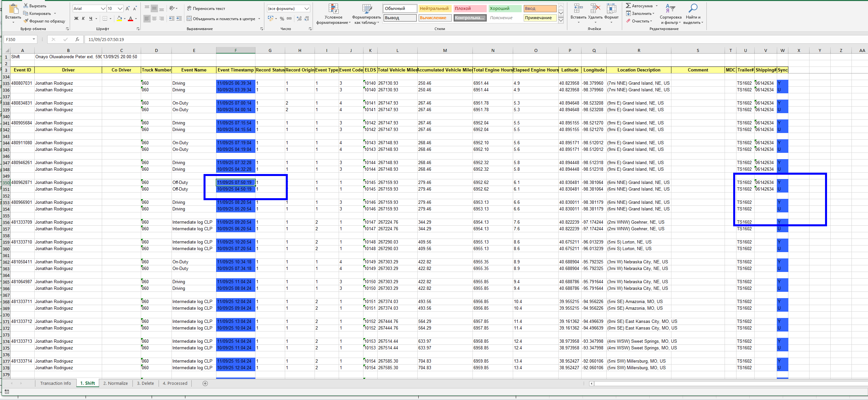The image size is (868, 400).
Task: Increase font size with large A icon
Action: tap(127, 8)
